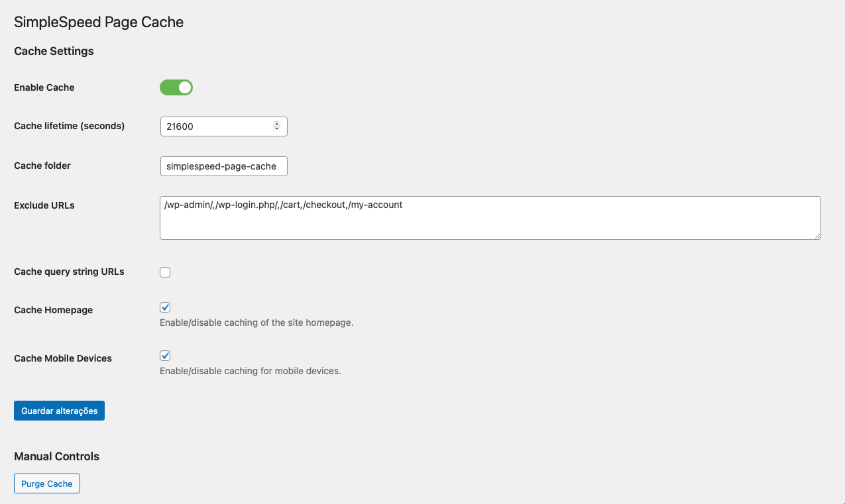This screenshot has height=504, width=845.
Task: Decrease Cache lifetime with the down arrow
Action: click(276, 129)
